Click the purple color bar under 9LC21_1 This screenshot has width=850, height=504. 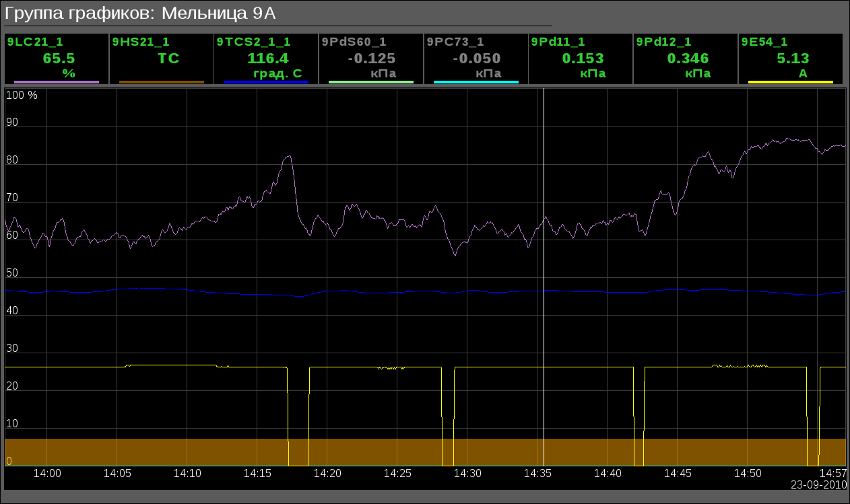(x=57, y=82)
